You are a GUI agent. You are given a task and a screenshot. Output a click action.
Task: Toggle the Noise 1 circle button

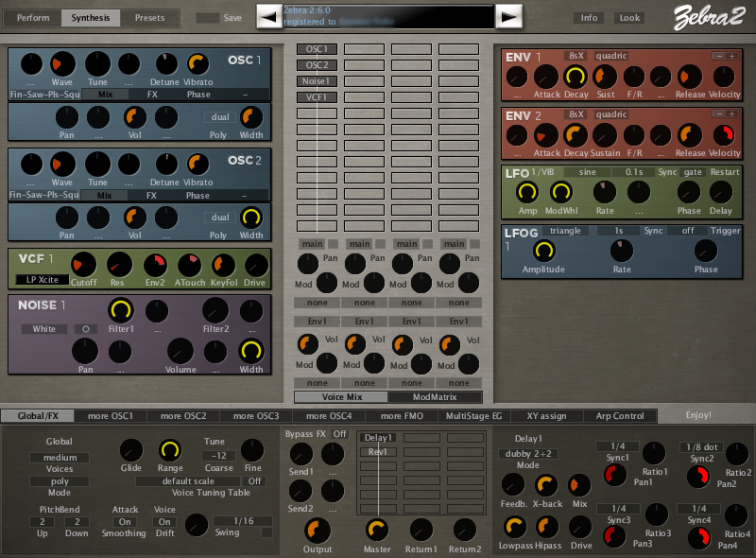(85, 329)
